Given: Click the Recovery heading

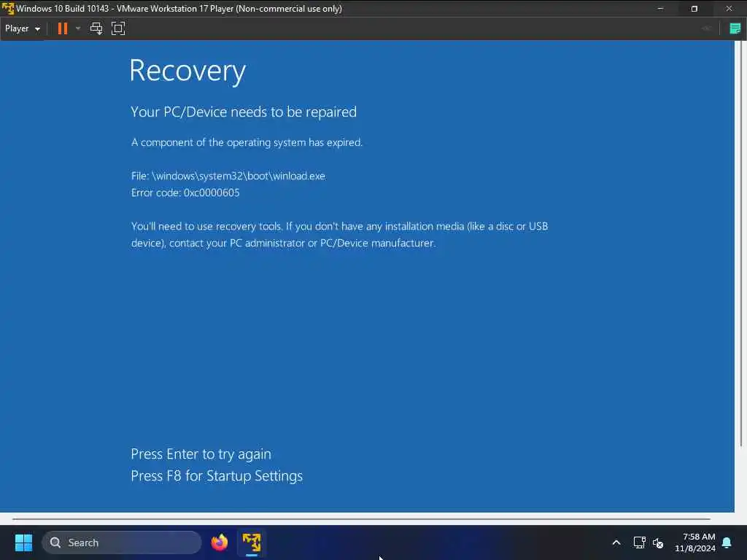Looking at the screenshot, I should point(187,71).
